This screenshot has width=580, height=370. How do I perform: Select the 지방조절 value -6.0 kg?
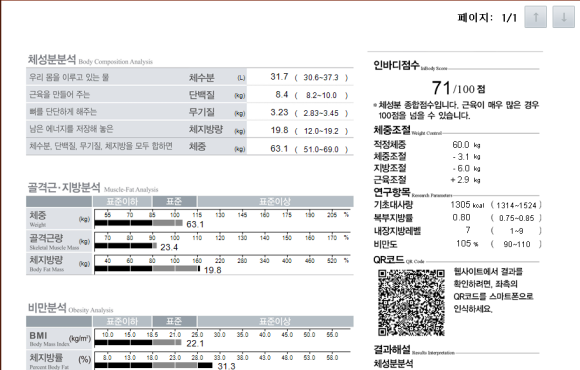[466, 168]
